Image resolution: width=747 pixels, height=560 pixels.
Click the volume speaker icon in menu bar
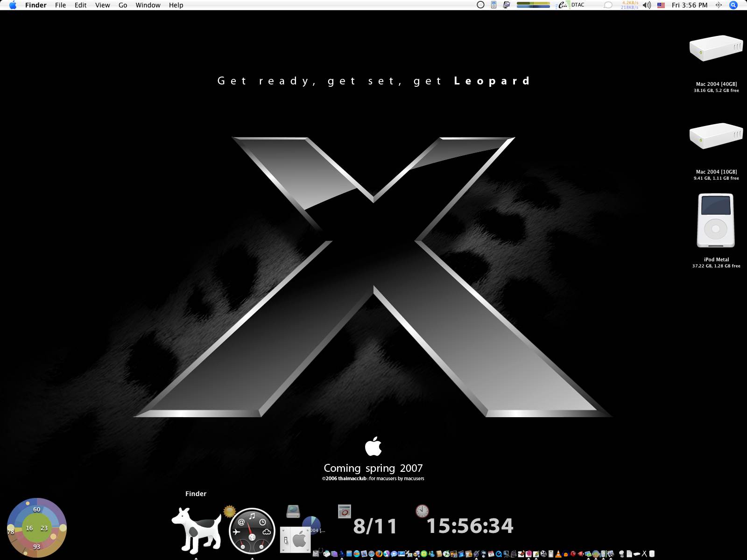point(647,5)
